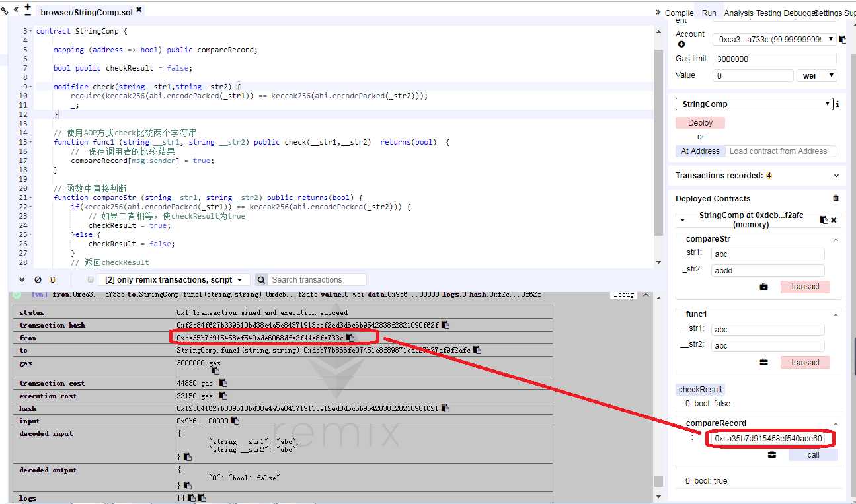Collapse the compareStr function panel

[x=836, y=240]
